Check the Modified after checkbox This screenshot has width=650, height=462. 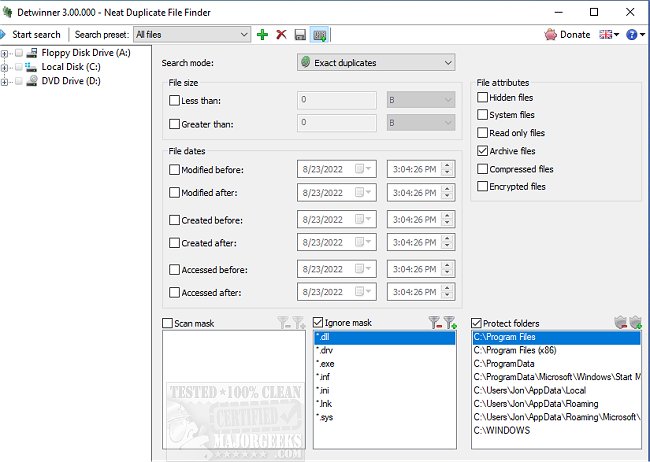pos(175,192)
